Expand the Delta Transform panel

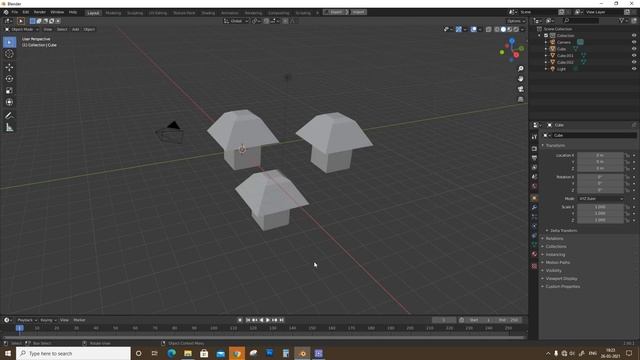tap(563, 231)
